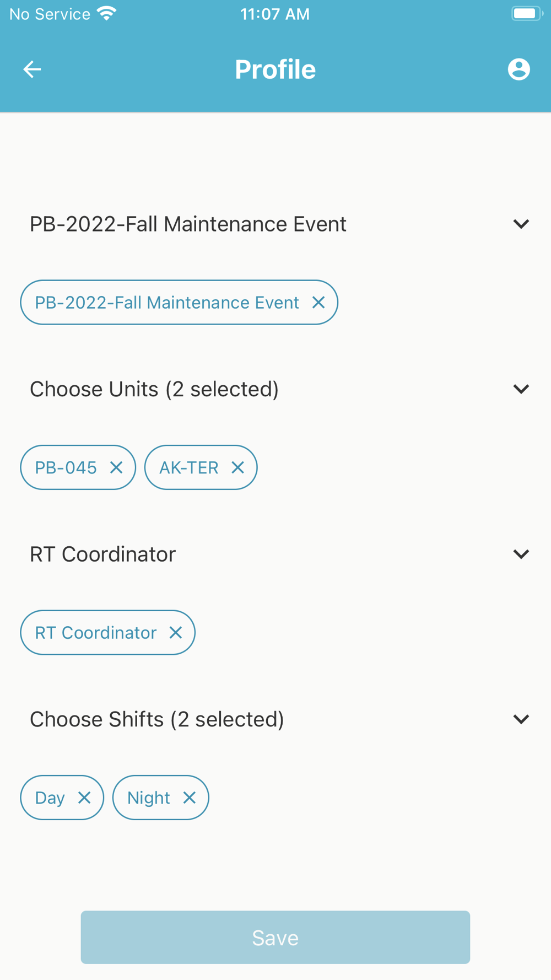Tap the back arrow icon
The width and height of the screenshot is (551, 980).
[32, 69]
